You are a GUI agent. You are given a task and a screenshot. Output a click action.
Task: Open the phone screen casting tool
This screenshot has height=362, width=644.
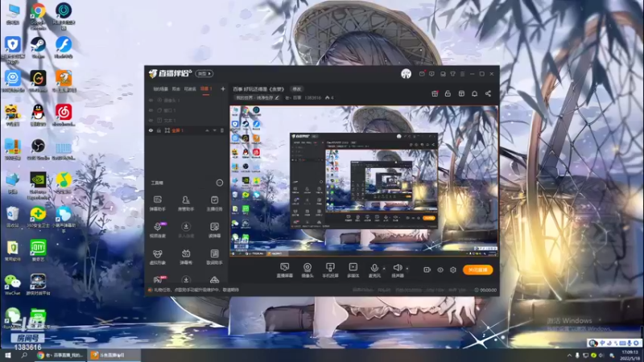pyautogui.click(x=330, y=270)
